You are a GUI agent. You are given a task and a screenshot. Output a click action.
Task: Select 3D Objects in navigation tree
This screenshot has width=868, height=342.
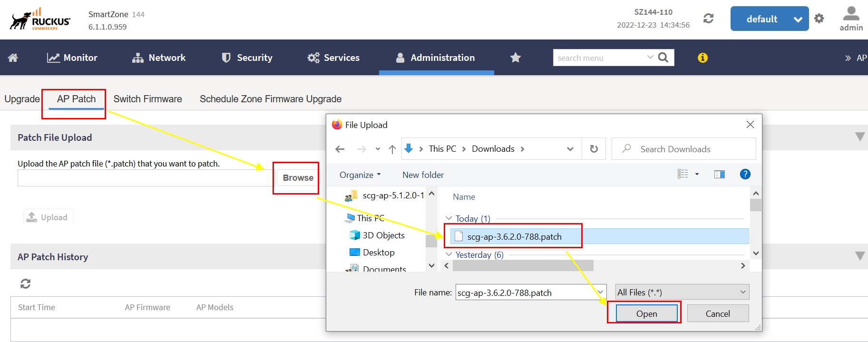[x=377, y=235]
